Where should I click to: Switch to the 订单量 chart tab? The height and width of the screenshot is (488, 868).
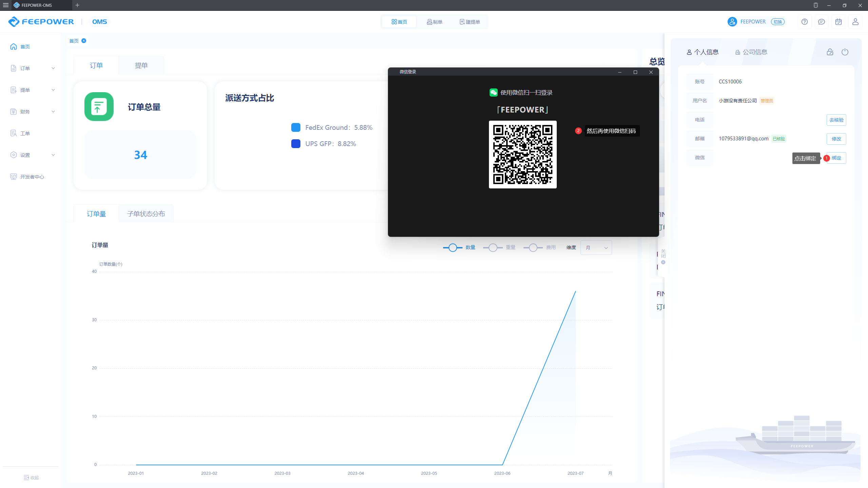pyautogui.click(x=96, y=213)
